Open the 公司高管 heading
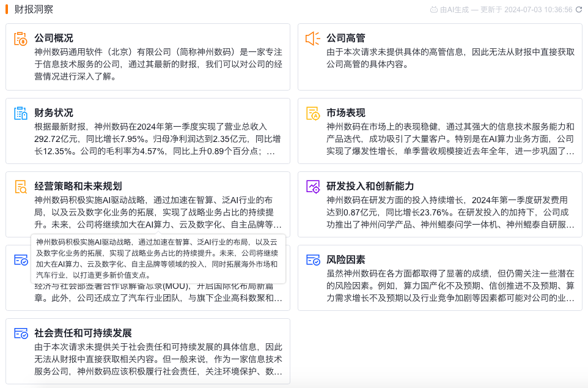588x388 pixels. tap(346, 38)
